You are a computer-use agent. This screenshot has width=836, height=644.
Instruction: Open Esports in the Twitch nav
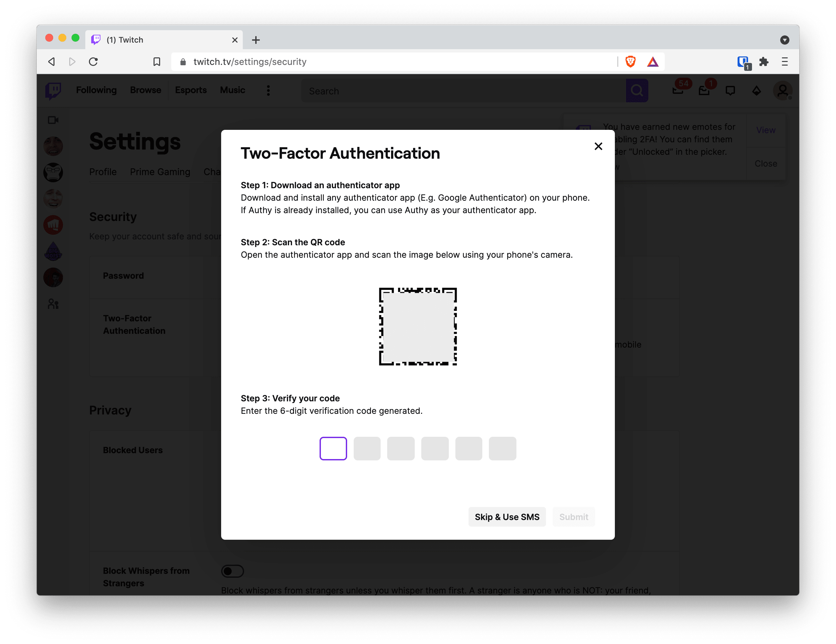[x=191, y=90]
